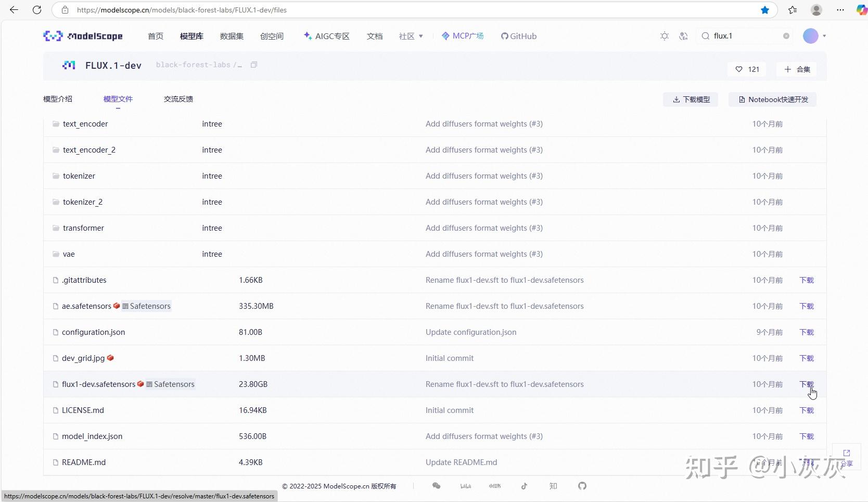Open the vae folder
Screen dimensions: 868x502
pyautogui.click(x=69, y=254)
